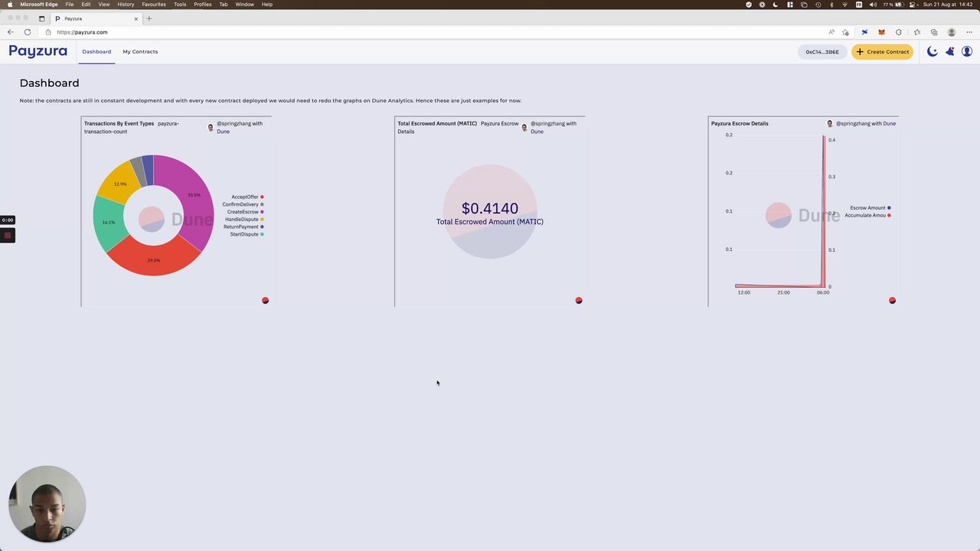
Task: Open the Edge Favourites star icon
Action: point(917,32)
